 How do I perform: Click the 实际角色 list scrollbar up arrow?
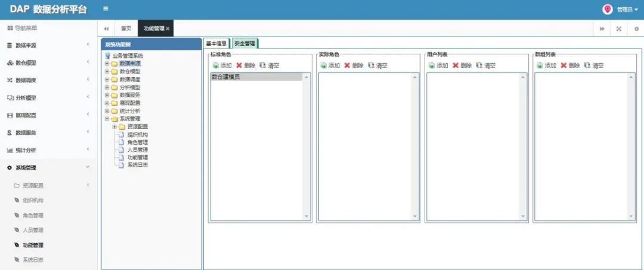coord(414,77)
